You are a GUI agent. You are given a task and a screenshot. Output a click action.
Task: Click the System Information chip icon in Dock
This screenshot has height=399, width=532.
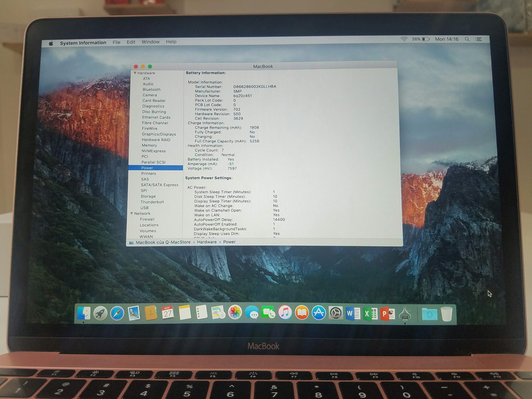[405, 314]
